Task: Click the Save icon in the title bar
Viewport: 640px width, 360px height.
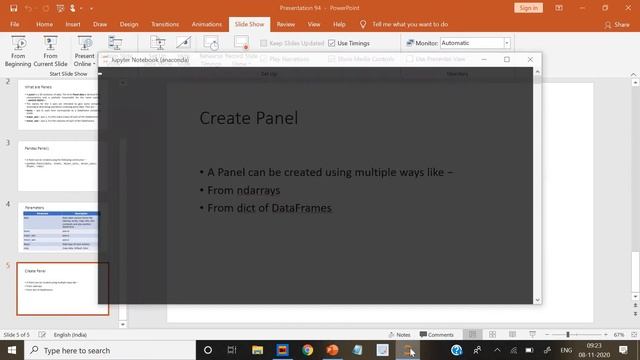Action: click(13, 8)
